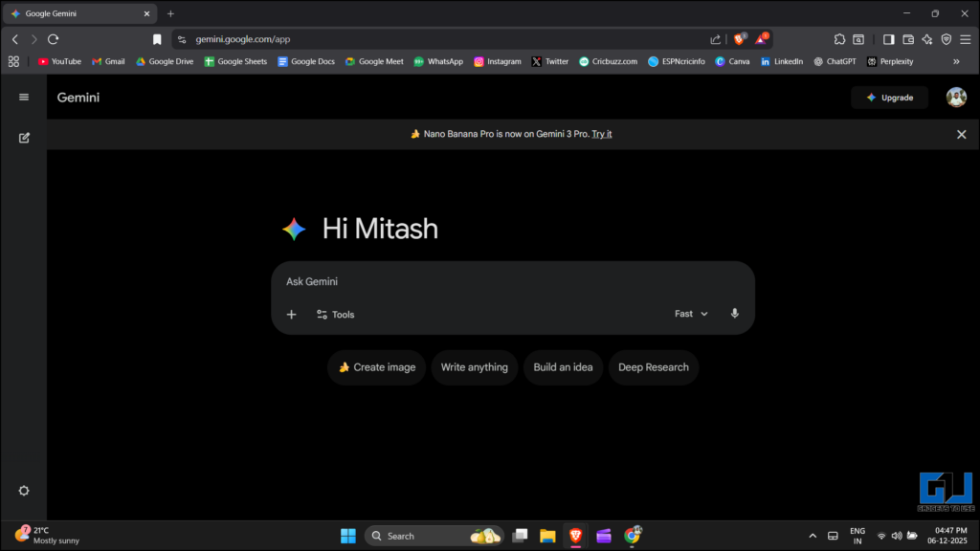The height and width of the screenshot is (551, 980).
Task: Click the Google account profile avatar
Action: click(955, 97)
